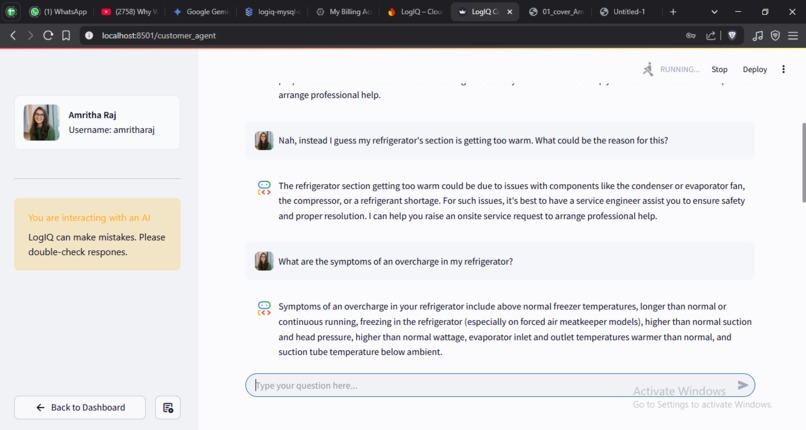
Task: Switch to the WhatsApp tab
Action: (58, 11)
